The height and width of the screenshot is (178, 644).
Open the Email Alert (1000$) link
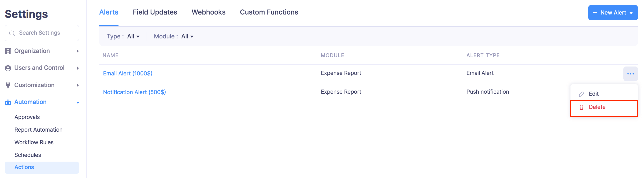[127, 74]
